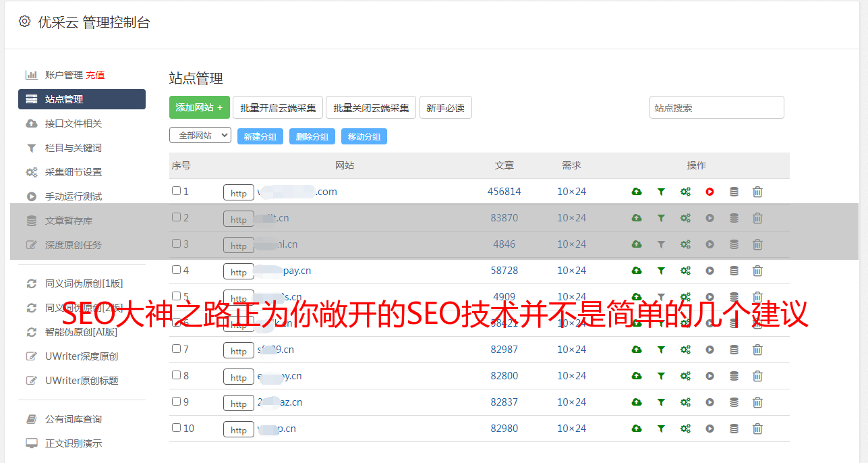Open the 全部网站 group dropdown
Image resolution: width=868 pixels, height=463 pixels.
200,136
